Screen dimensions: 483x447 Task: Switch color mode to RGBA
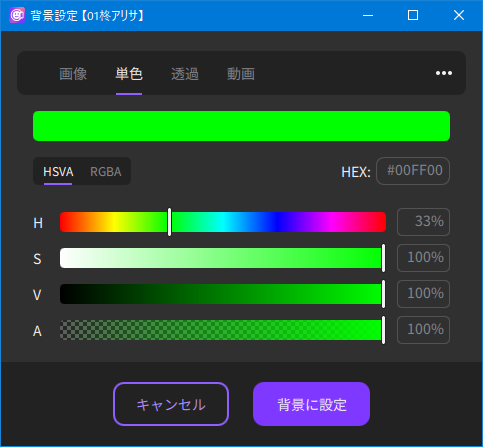(106, 172)
